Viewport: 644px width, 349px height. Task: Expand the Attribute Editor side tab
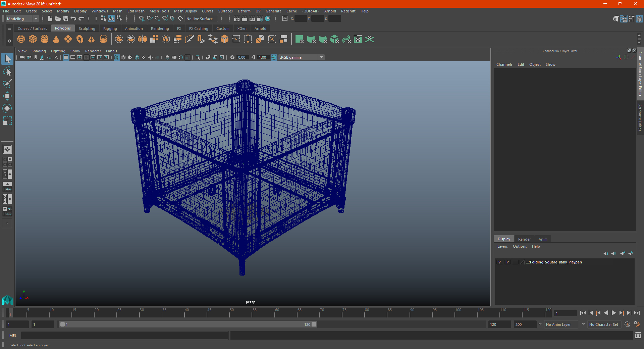(x=640, y=117)
